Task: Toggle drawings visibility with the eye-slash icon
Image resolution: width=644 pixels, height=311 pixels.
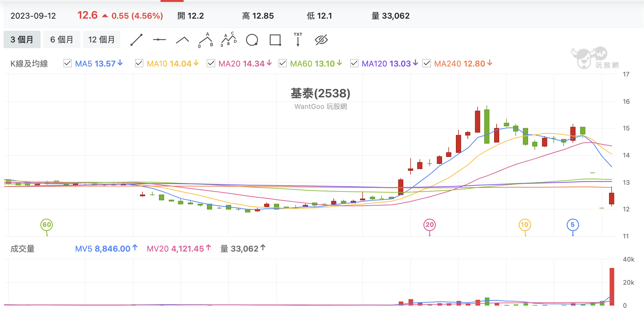Action: point(321,40)
